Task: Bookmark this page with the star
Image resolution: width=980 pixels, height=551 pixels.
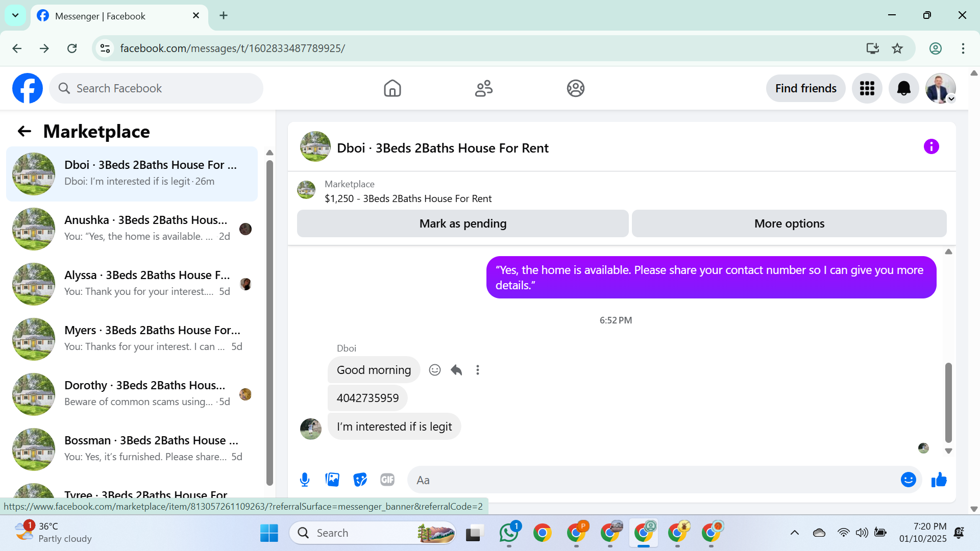Action: [x=897, y=48]
